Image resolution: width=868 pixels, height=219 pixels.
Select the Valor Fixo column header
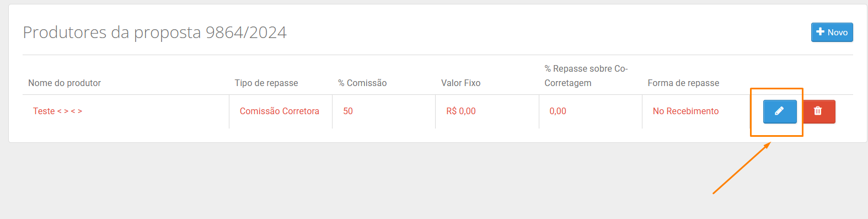(x=460, y=83)
